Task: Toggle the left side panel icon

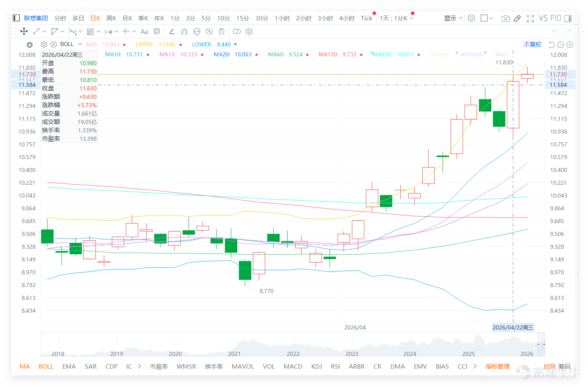Action: pos(16,18)
